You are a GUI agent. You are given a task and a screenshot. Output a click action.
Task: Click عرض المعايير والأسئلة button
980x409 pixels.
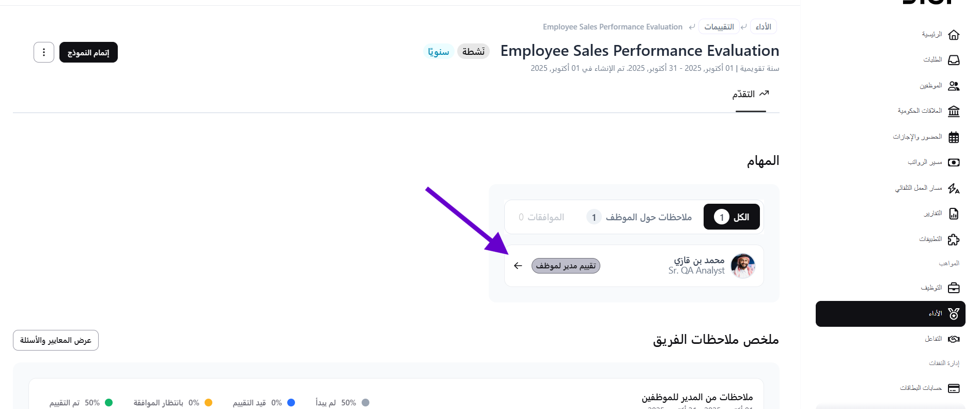click(x=56, y=340)
